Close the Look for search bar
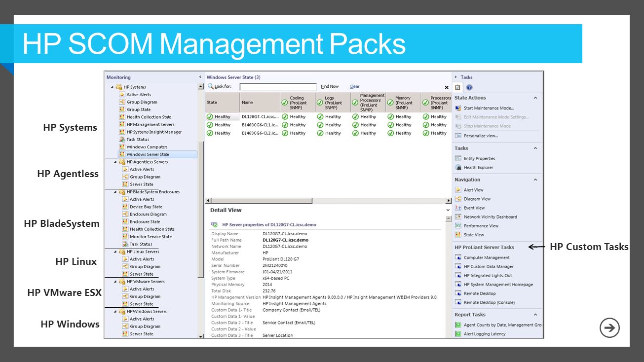The width and height of the screenshot is (644, 362). coord(447,87)
